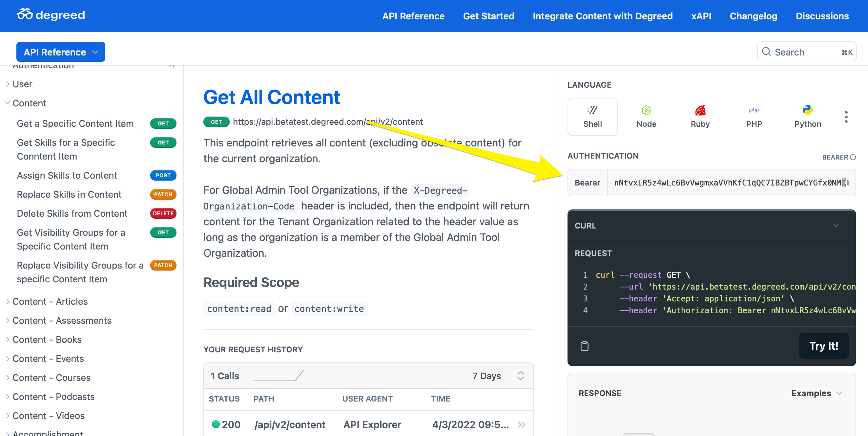Collapse the CURL section chevron
Screen dimensions: 868x436
pyautogui.click(x=836, y=226)
